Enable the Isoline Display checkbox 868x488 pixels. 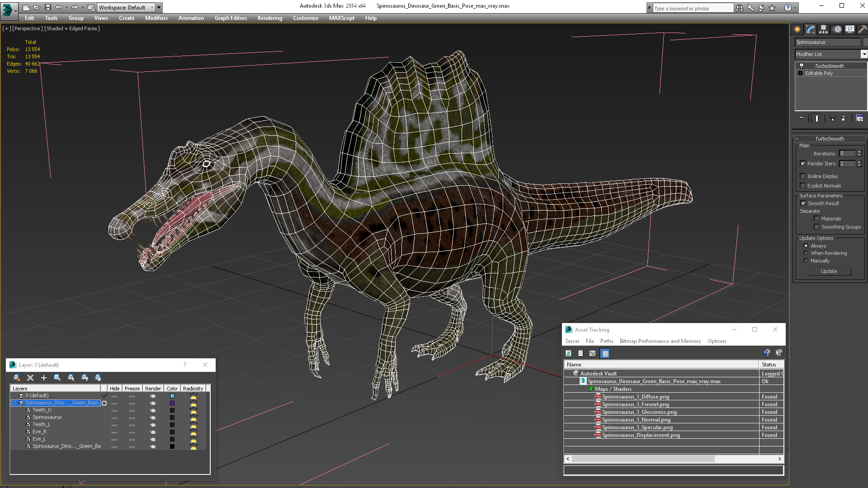click(803, 176)
